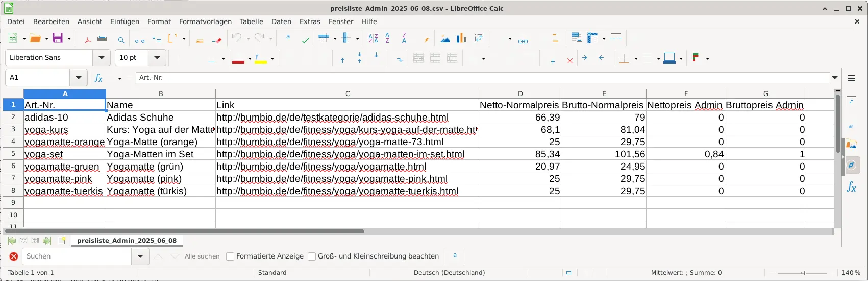Image resolution: width=868 pixels, height=281 pixels.
Task: Insert an image from the toolbar
Action: pos(445,38)
